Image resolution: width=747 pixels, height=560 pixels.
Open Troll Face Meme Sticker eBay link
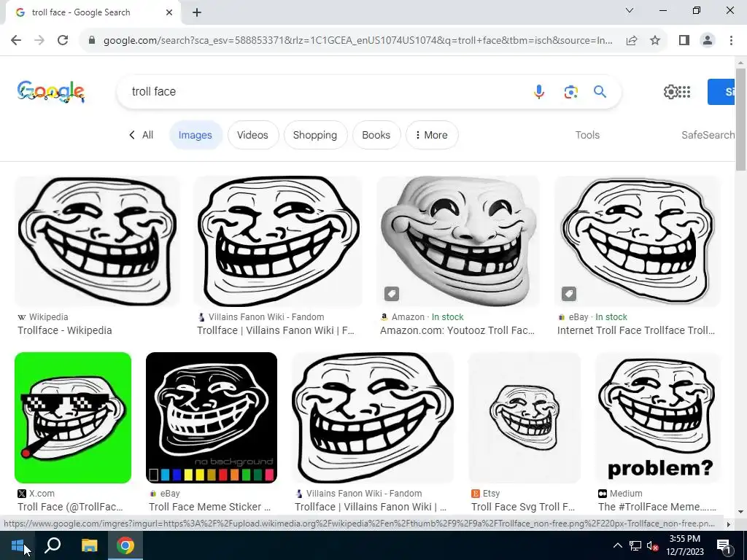click(x=209, y=507)
